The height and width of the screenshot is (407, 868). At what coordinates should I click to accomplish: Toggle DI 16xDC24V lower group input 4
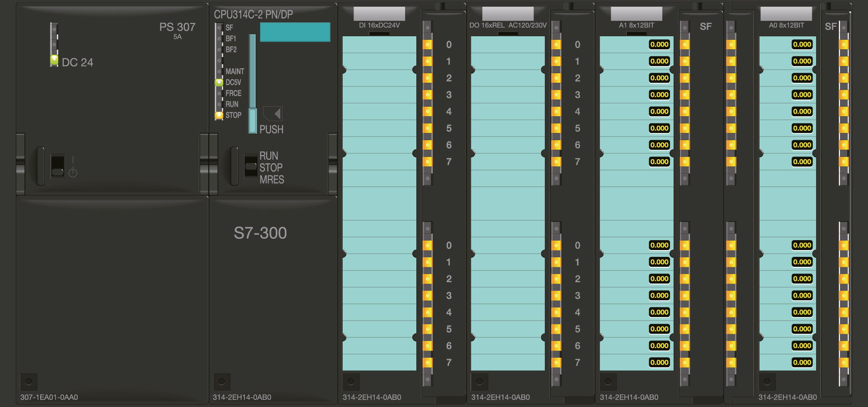coord(428,312)
